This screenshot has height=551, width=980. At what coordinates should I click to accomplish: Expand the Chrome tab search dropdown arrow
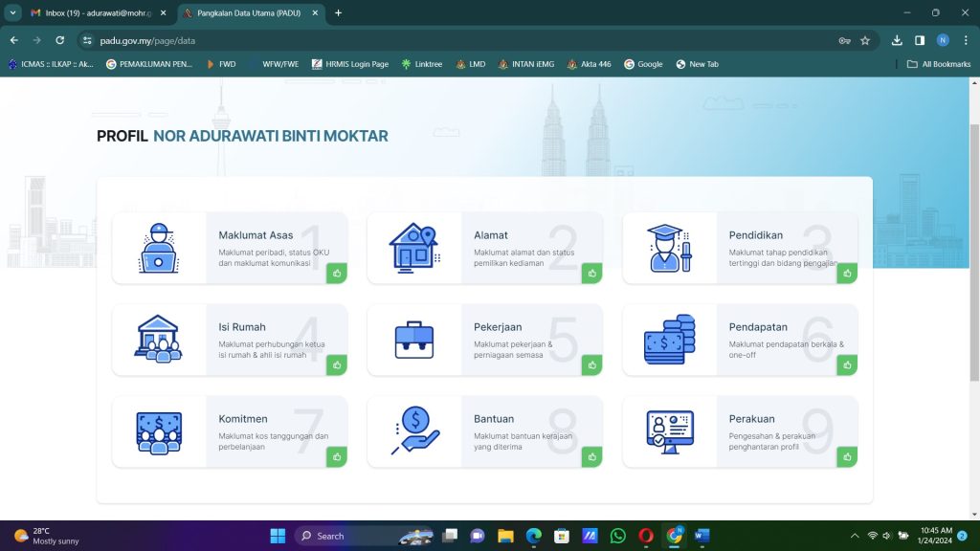(x=13, y=12)
